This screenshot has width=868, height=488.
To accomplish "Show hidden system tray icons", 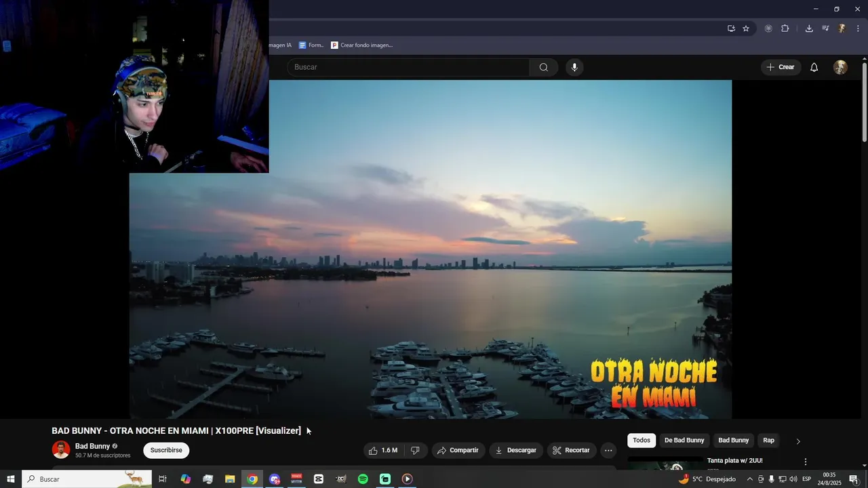I will [750, 479].
